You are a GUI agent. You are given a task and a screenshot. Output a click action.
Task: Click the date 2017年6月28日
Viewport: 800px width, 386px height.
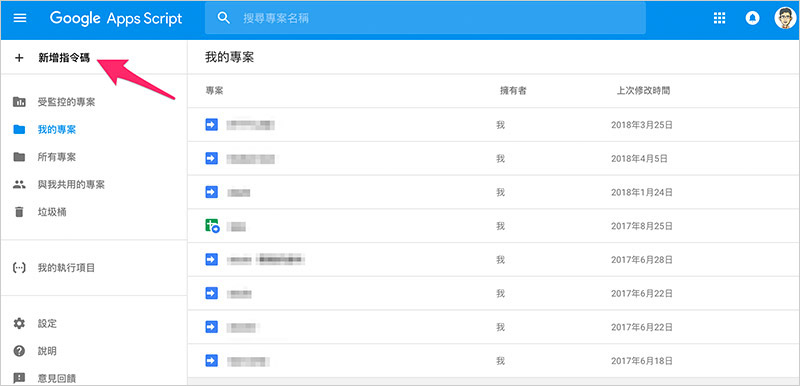coord(642,260)
